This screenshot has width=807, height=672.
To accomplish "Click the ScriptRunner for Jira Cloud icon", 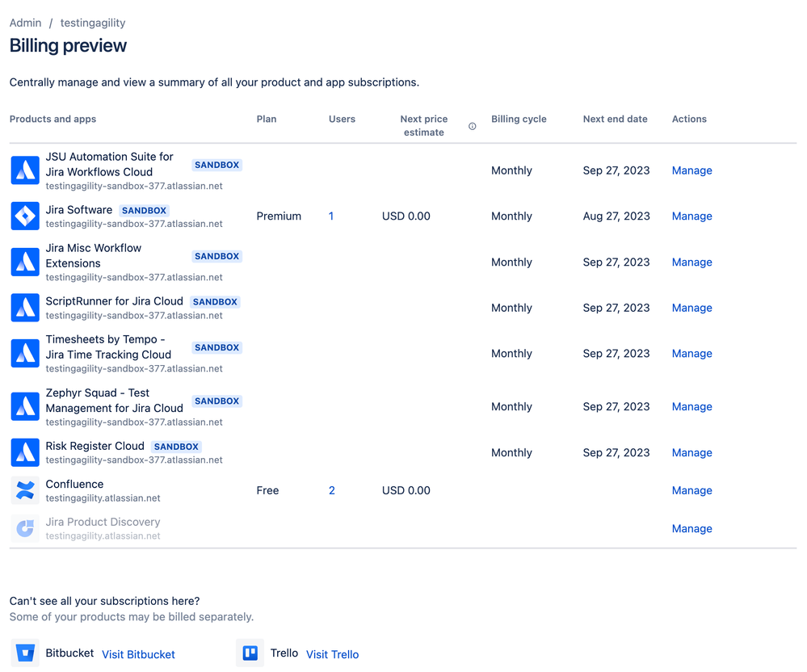I will pyautogui.click(x=25, y=308).
